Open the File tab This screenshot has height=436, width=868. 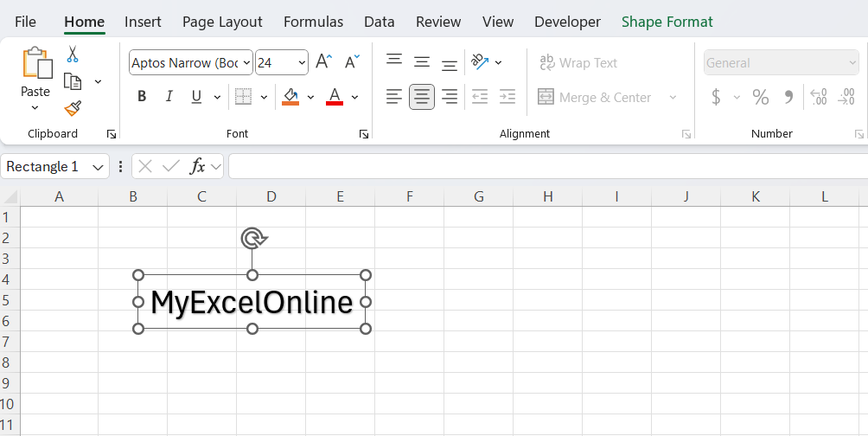coord(25,22)
